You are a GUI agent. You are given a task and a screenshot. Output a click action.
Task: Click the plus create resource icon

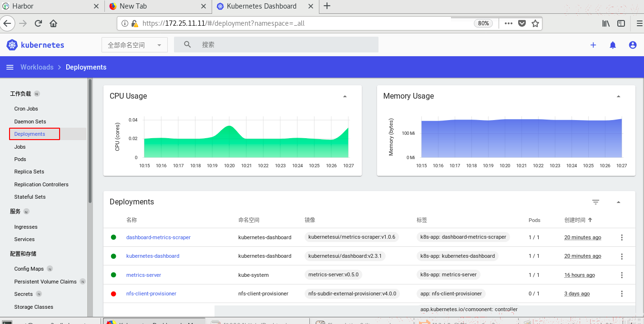click(x=593, y=45)
